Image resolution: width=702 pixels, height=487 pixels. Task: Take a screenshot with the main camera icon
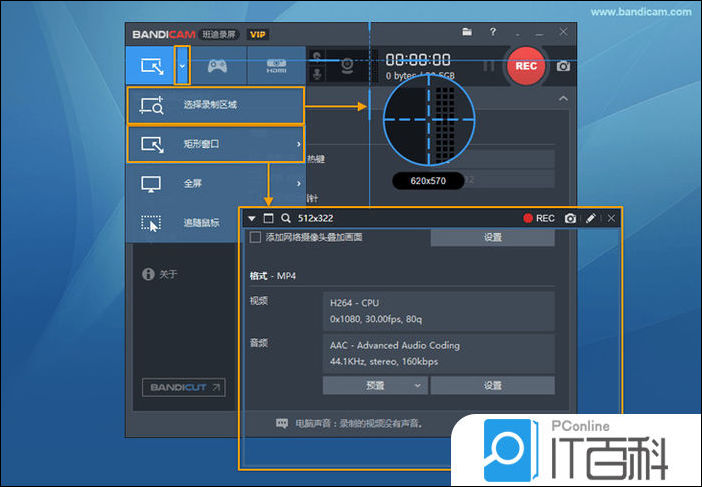pos(563,66)
